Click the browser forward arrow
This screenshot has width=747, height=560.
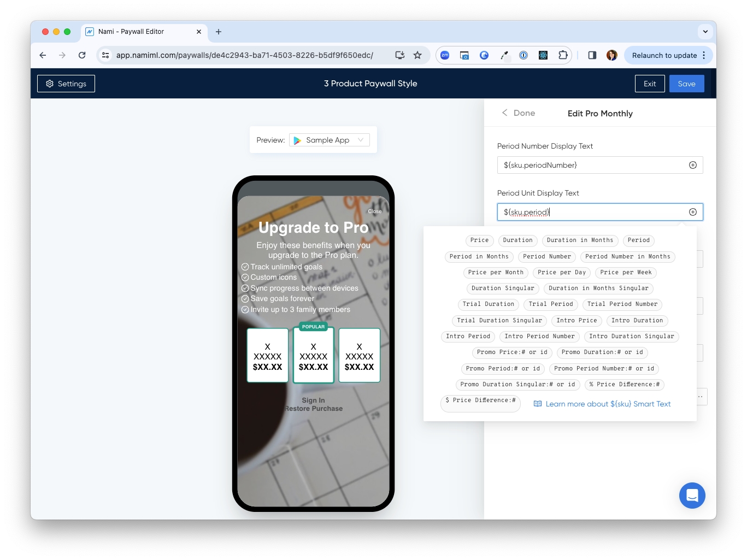pos(62,55)
